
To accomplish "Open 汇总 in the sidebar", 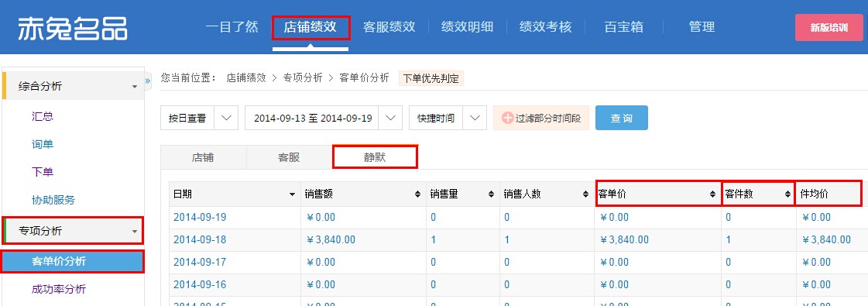I will click(43, 117).
